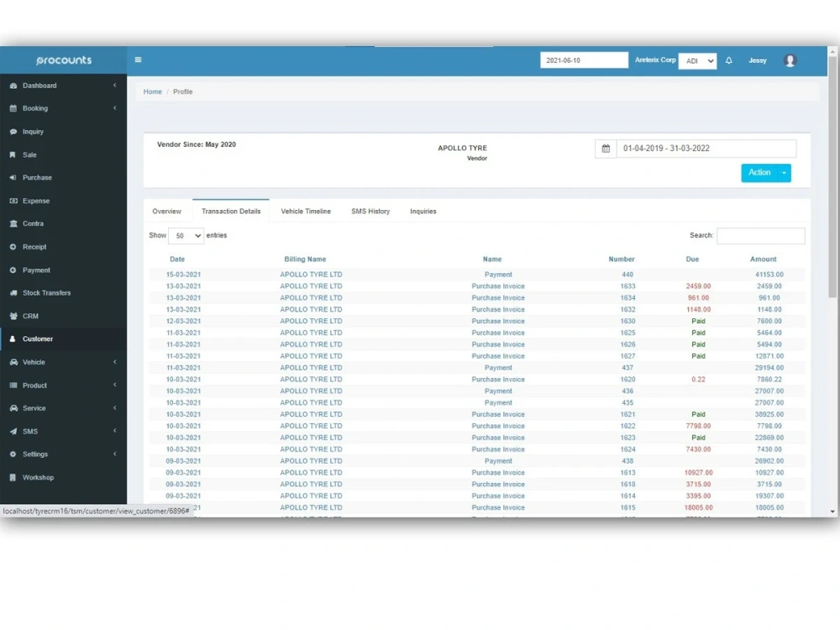The width and height of the screenshot is (840, 630).
Task: Click Purchase Invoice name in row 1630
Action: tap(497, 321)
